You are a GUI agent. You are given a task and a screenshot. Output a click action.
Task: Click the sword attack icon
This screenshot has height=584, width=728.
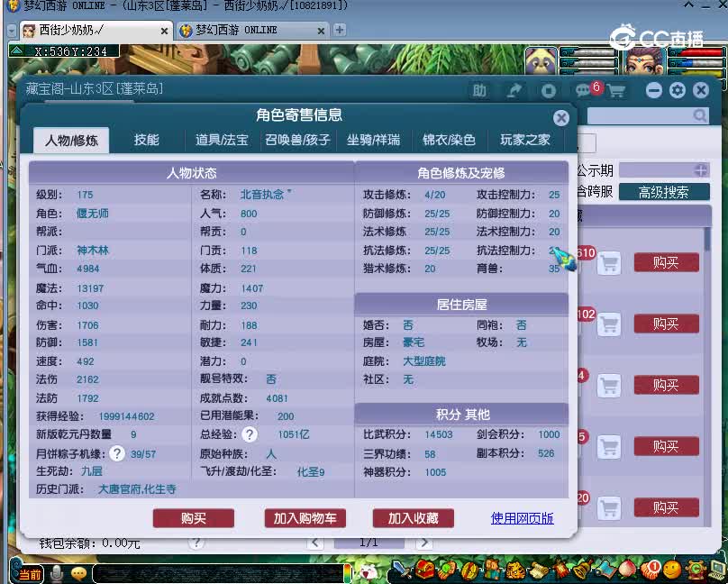[402, 570]
